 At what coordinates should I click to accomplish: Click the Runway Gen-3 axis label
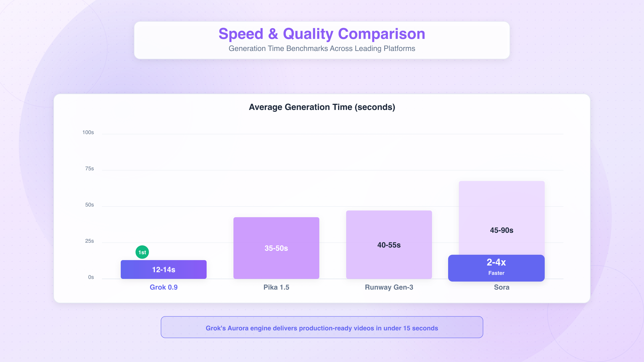[389, 287]
